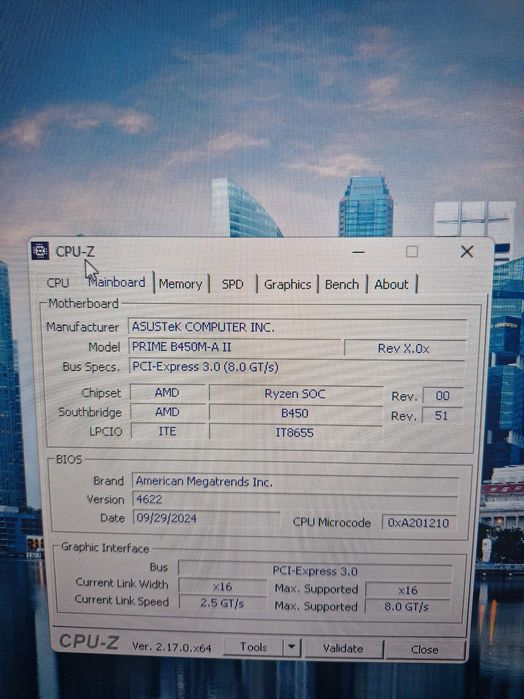
Task: Click the CPU-Z title bar text
Action: click(x=75, y=252)
